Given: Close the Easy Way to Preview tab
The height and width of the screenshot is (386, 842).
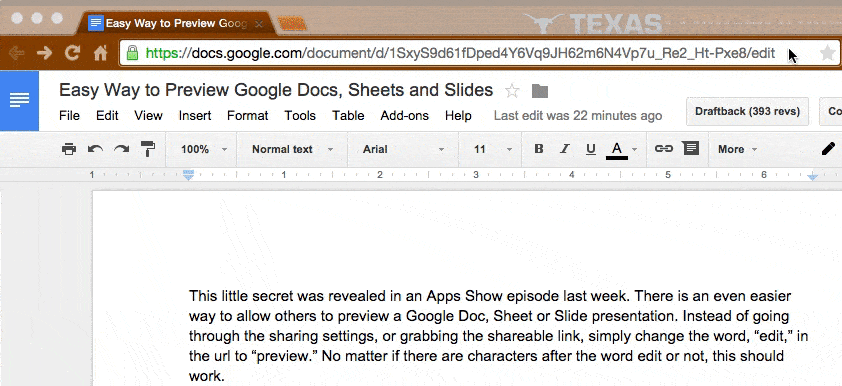Looking at the screenshot, I should (259, 24).
